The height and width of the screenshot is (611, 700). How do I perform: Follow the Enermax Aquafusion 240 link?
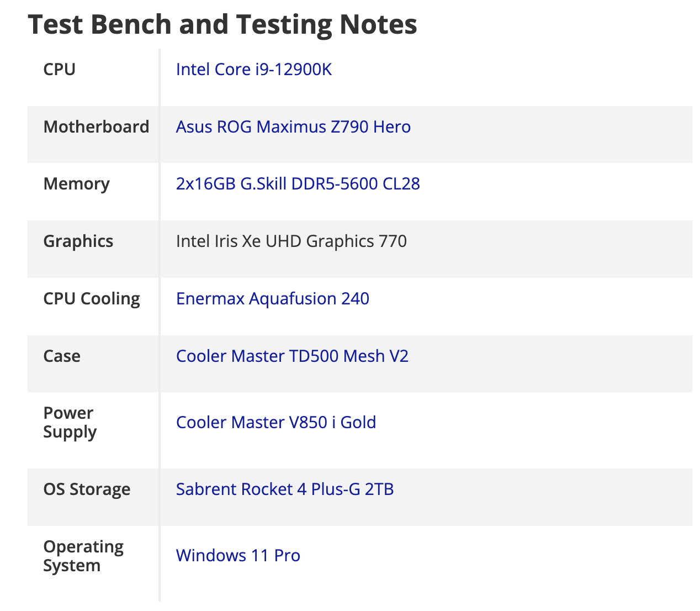tap(272, 299)
